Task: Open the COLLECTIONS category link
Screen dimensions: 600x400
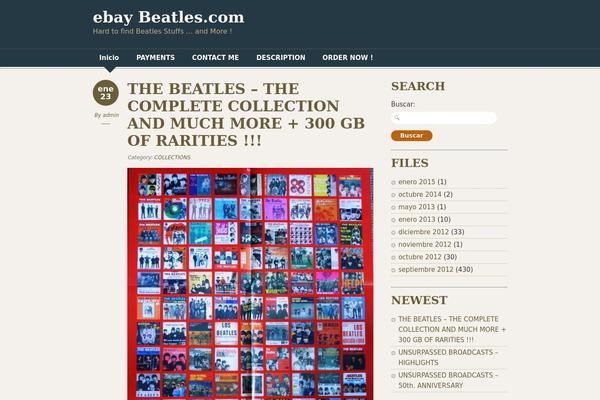Action: point(172,157)
